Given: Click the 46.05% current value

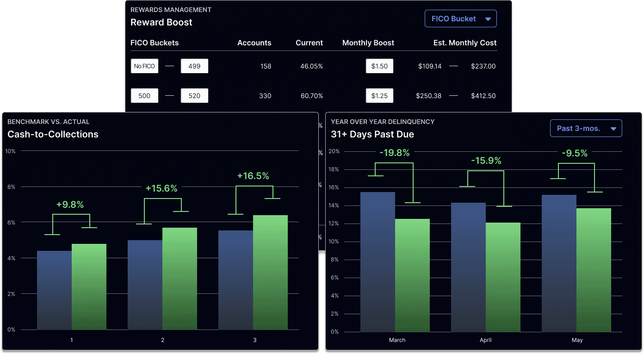Looking at the screenshot, I should pos(311,66).
